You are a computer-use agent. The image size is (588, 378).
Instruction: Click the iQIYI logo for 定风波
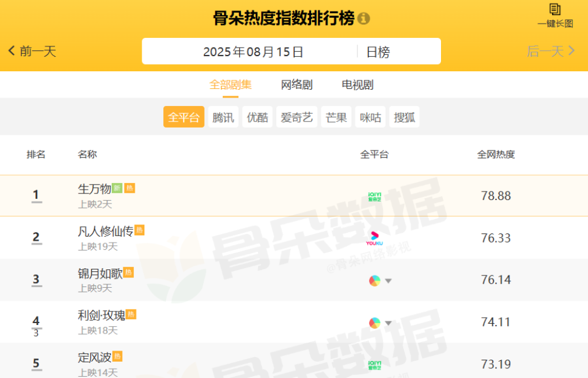coord(374,365)
